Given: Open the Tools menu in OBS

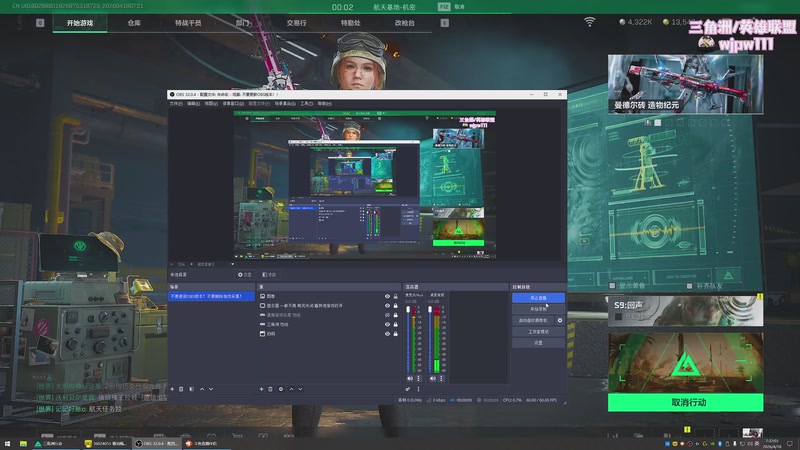Looking at the screenshot, I should [307, 104].
